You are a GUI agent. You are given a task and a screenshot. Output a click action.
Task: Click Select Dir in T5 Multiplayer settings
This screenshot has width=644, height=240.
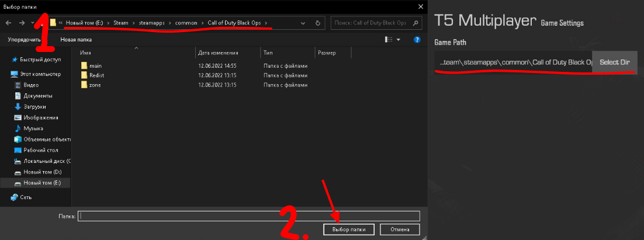[x=614, y=62]
